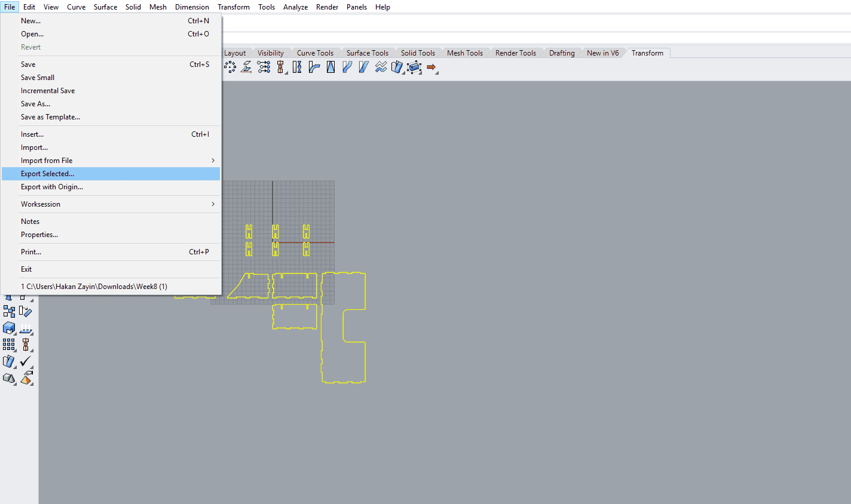Choose the Set XYZ Coordinates icon
851x504 pixels.
click(x=264, y=67)
